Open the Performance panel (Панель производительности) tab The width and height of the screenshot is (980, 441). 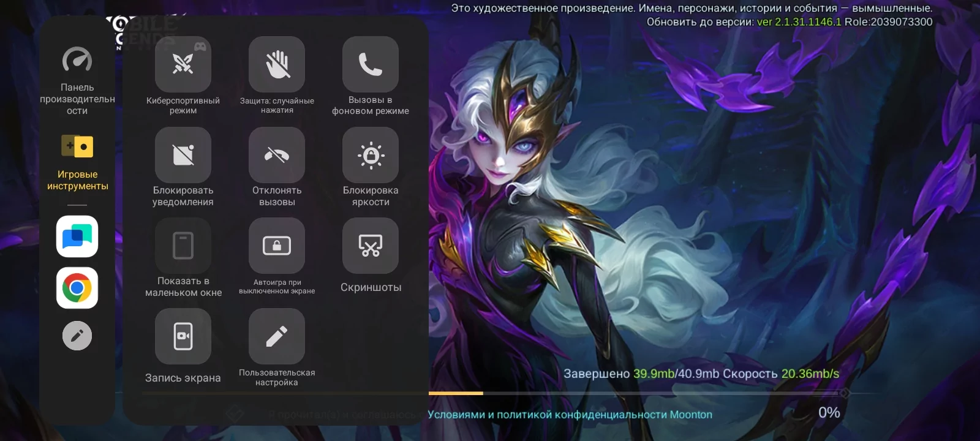(x=77, y=80)
